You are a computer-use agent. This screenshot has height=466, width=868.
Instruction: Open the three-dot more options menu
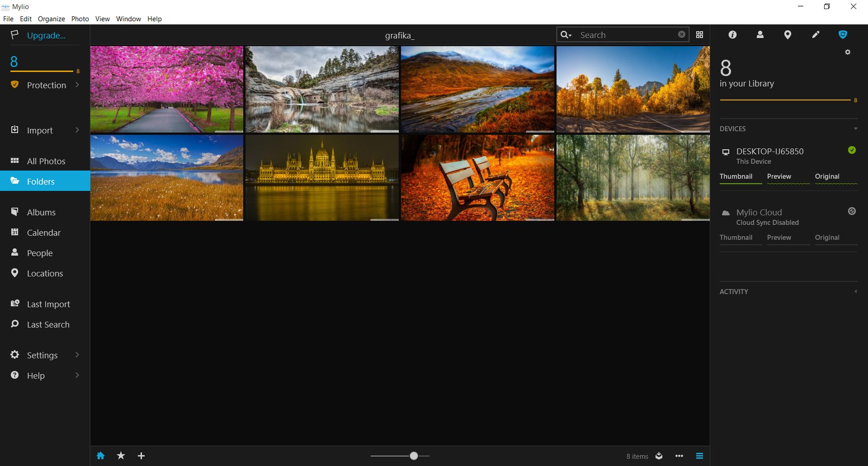(x=679, y=456)
